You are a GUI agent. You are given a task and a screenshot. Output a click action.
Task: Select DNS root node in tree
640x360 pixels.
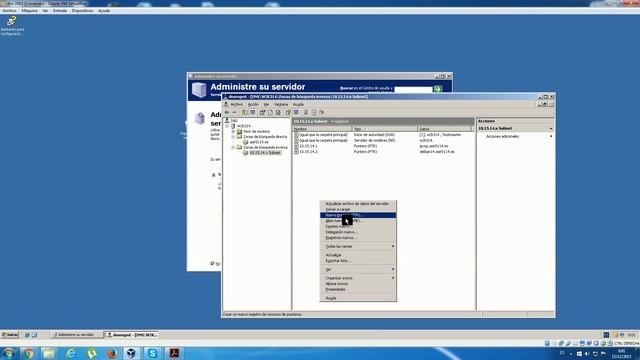pyautogui.click(x=233, y=121)
